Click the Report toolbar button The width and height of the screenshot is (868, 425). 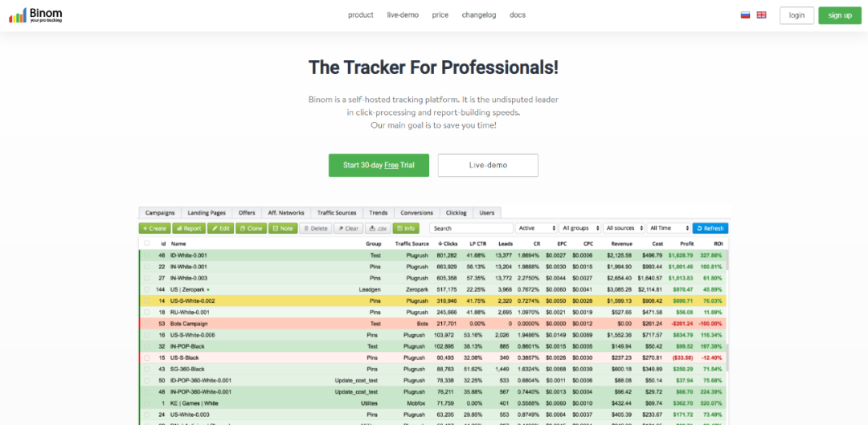[x=189, y=228]
